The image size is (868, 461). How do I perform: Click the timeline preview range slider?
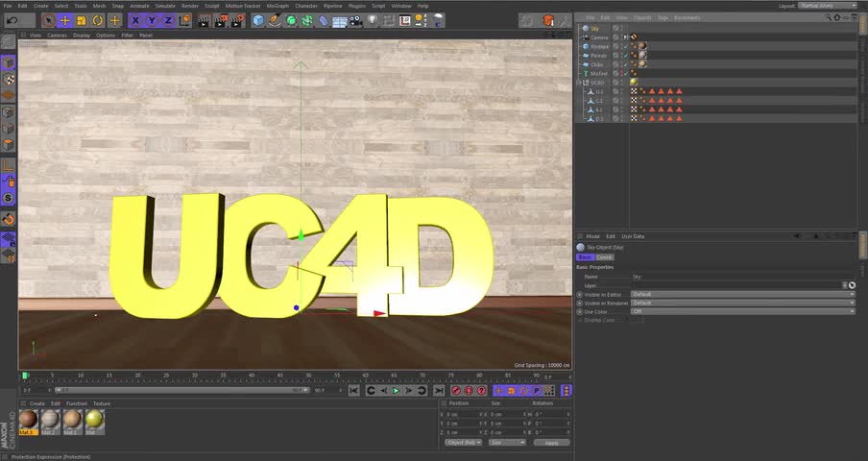(x=181, y=390)
